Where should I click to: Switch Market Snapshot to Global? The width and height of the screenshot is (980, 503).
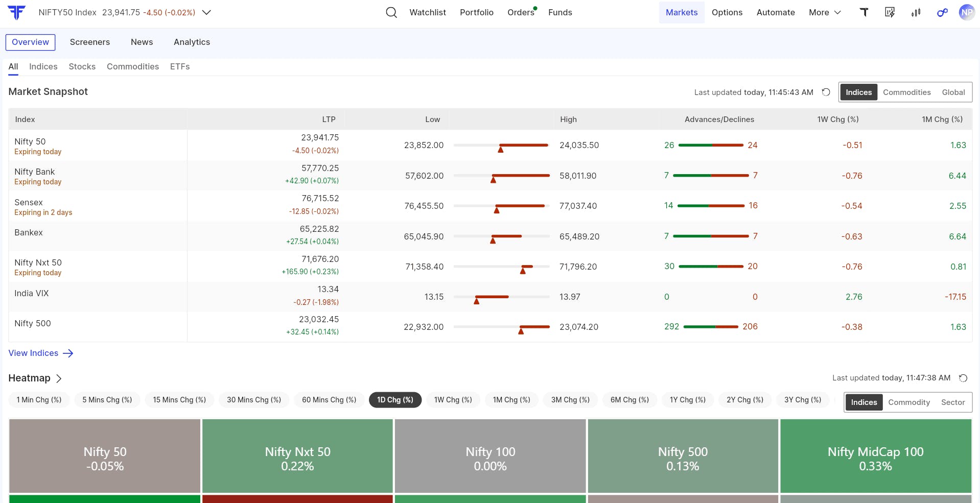click(953, 92)
